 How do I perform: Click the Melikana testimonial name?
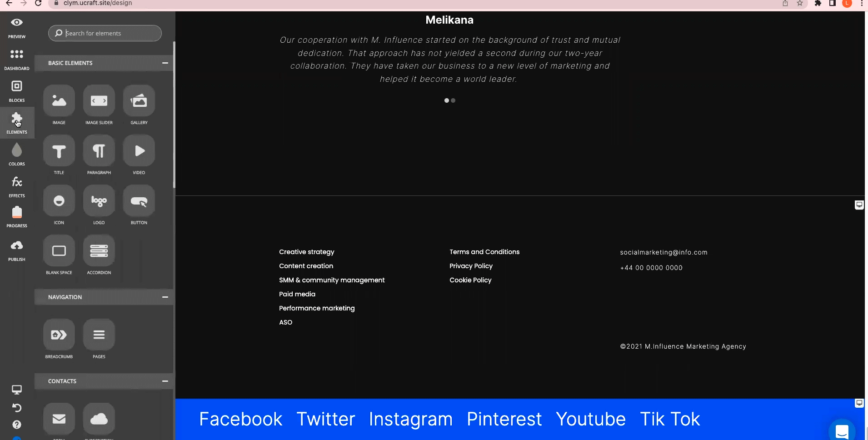pyautogui.click(x=449, y=20)
